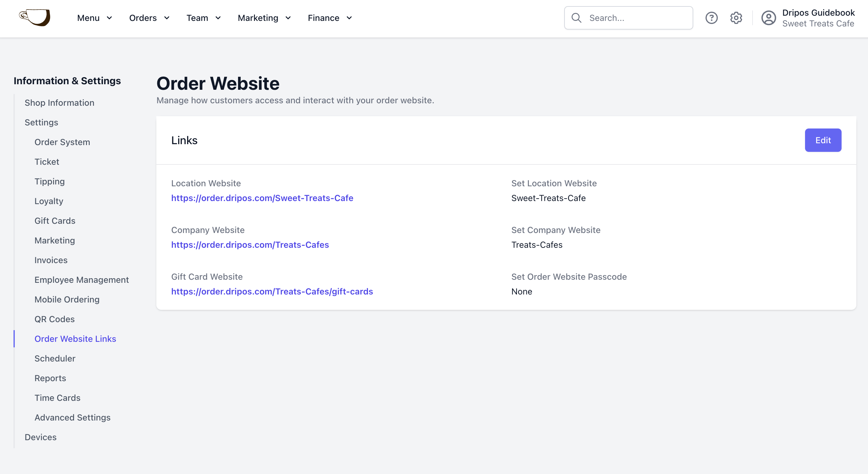Open Tipping settings
Screen dimensions: 868x474
[x=49, y=181]
